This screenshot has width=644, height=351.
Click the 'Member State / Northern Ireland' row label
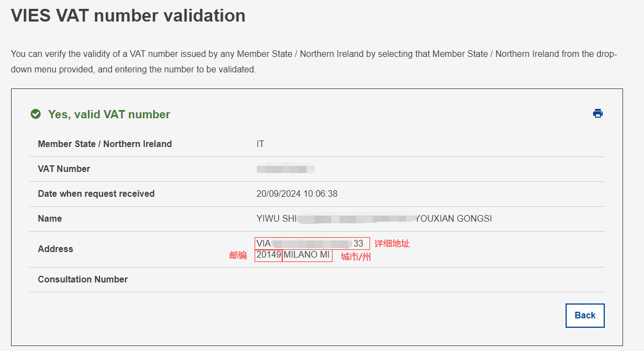coord(104,144)
